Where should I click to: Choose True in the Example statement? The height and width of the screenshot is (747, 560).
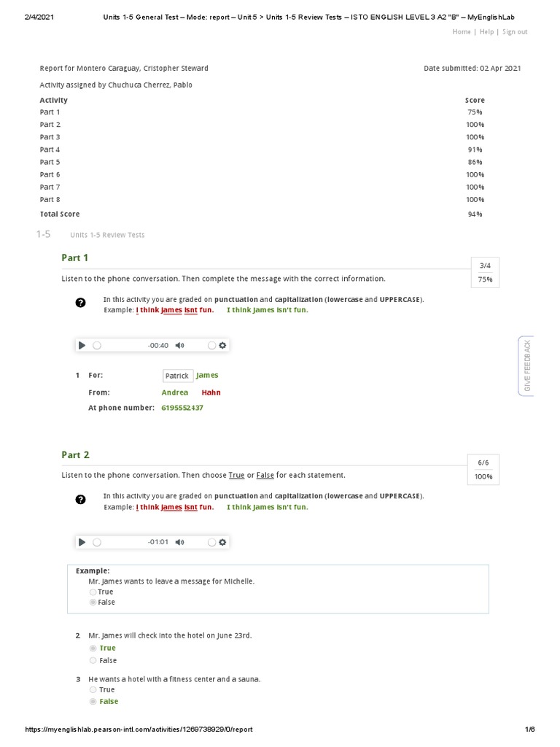(x=93, y=592)
